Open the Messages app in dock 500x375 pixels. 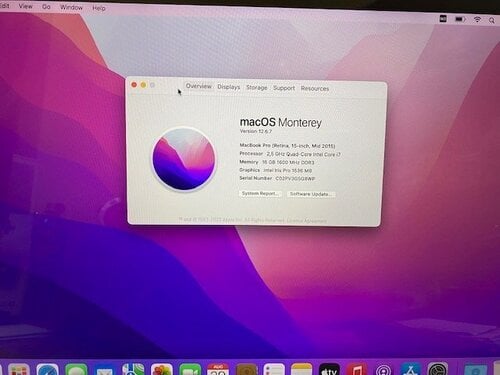coord(76,370)
